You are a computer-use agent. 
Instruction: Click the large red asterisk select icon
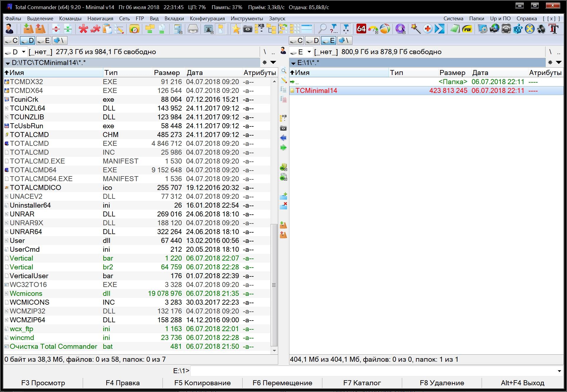click(83, 29)
